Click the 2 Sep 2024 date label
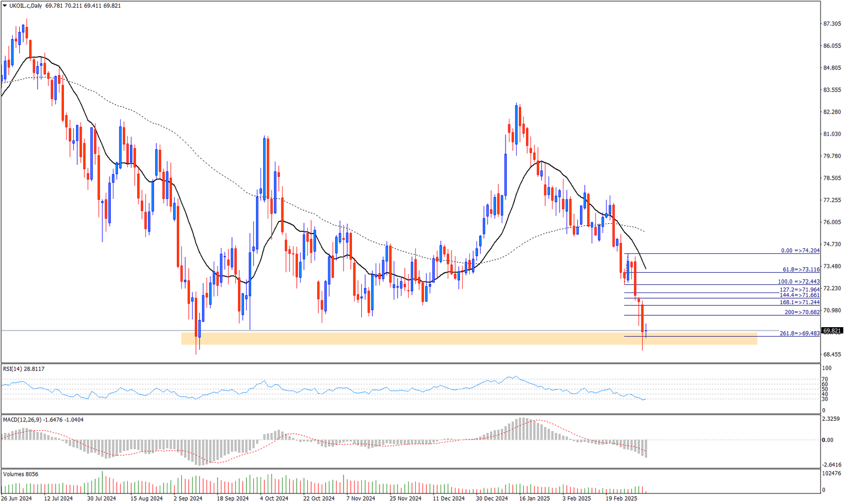The width and height of the screenshot is (846, 504). click(188, 498)
